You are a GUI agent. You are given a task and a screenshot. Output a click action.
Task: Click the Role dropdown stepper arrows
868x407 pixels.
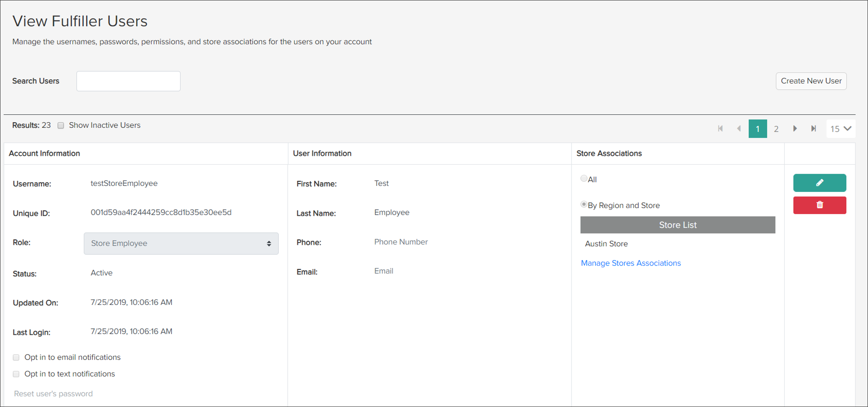click(x=269, y=244)
